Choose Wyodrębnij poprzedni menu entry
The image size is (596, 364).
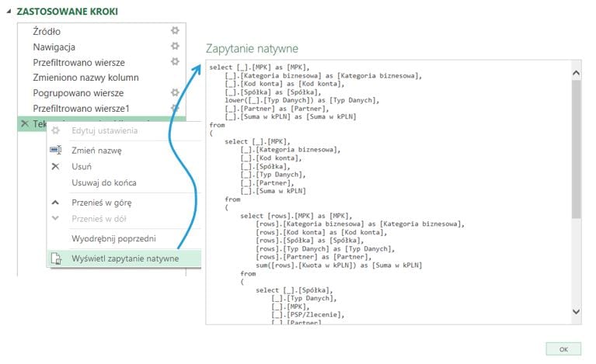point(113,238)
